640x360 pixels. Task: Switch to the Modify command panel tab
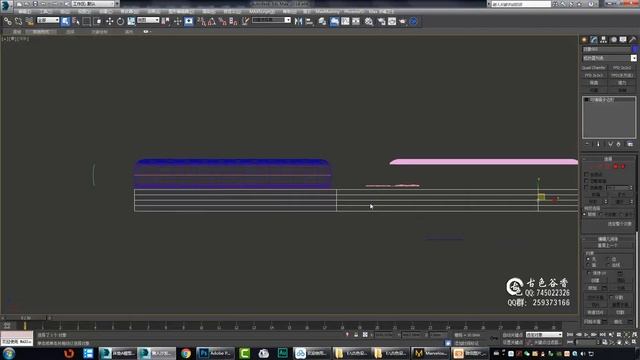594,40
